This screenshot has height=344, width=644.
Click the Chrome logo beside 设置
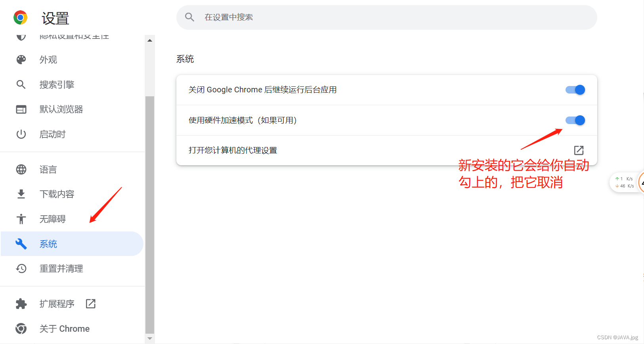pyautogui.click(x=20, y=17)
